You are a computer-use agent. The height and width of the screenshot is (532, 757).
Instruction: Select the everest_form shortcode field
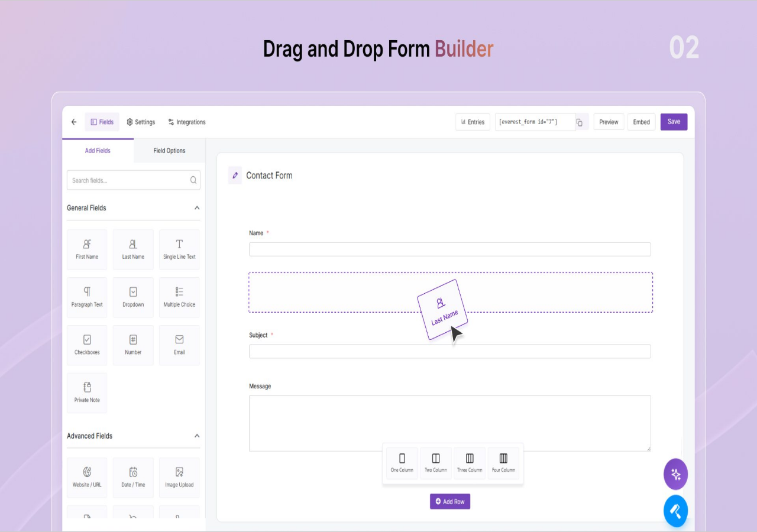click(535, 122)
